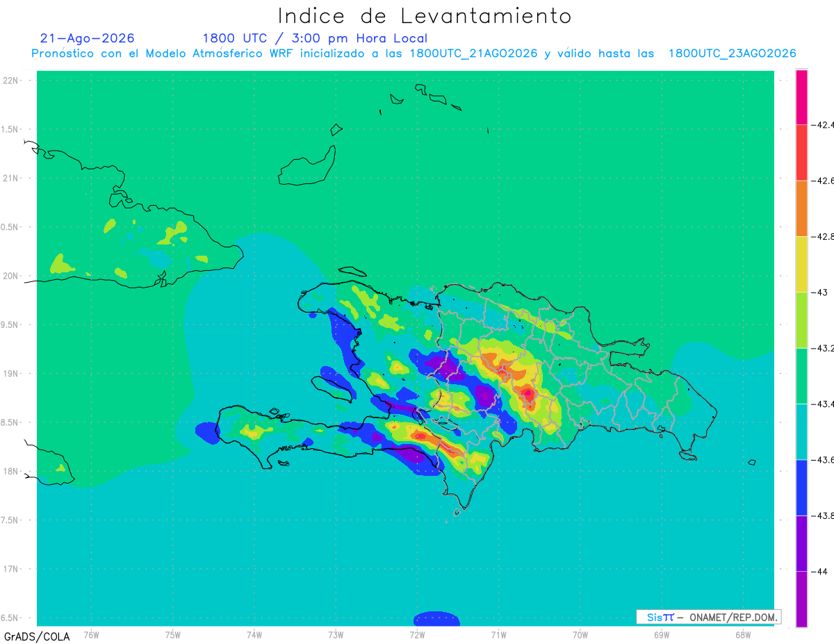
Task: Choose the violet swatch between -43.8 and -44
Action: coord(801,543)
